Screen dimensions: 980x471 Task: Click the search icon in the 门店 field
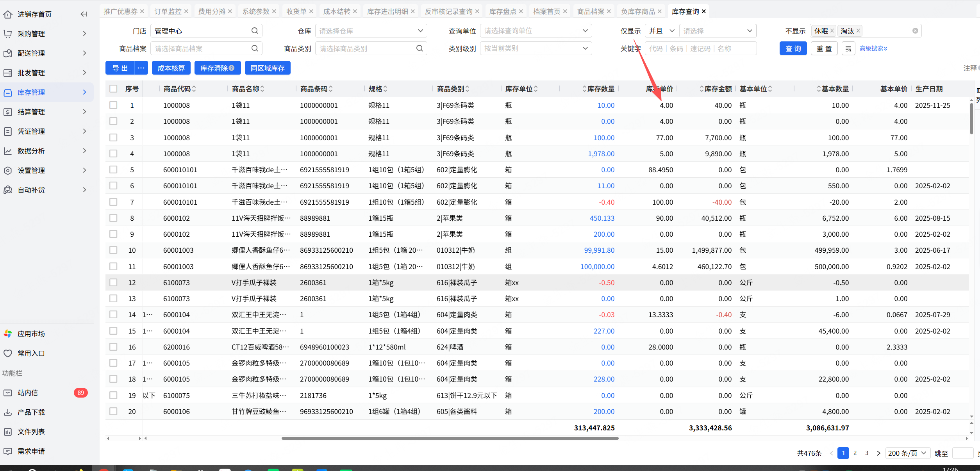(255, 31)
